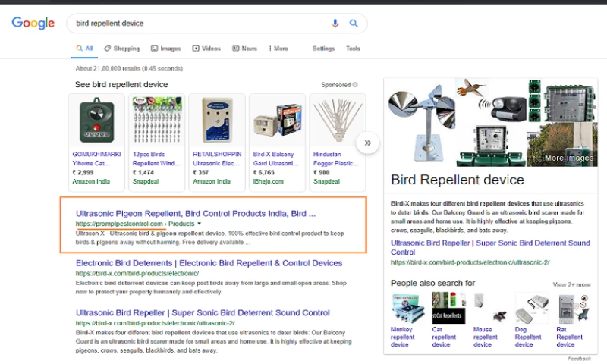Click the blue search magnifier icon
This screenshot has width=607, height=364.
[354, 24]
